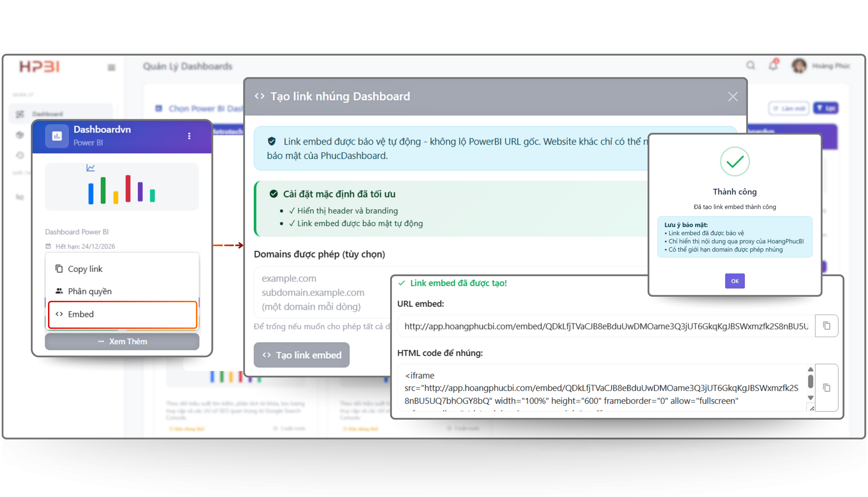This screenshot has height=497, width=868.
Task: Click the allowed domains text area
Action: pyautogui.click(x=321, y=292)
